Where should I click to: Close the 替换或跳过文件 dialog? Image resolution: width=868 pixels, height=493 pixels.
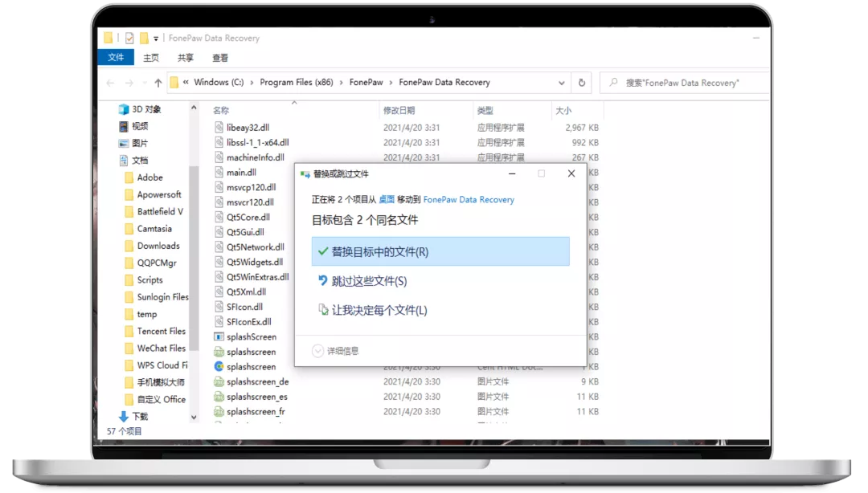(x=571, y=173)
